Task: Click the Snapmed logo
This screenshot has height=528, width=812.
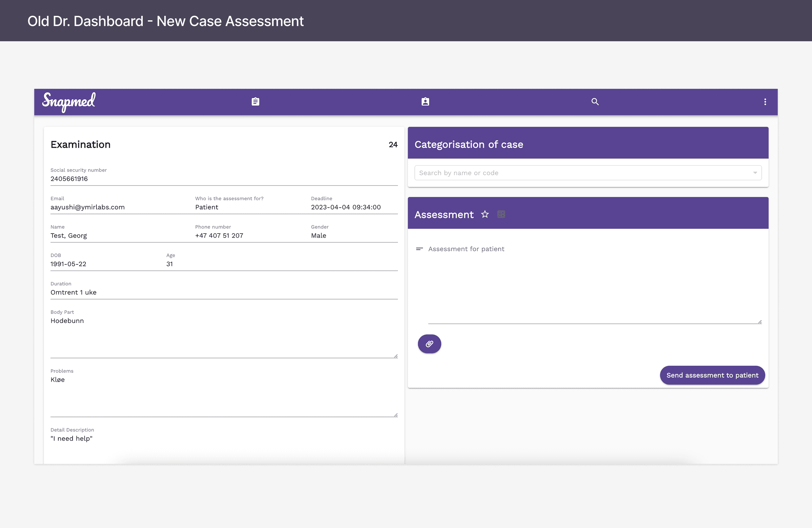Action: 69,101
